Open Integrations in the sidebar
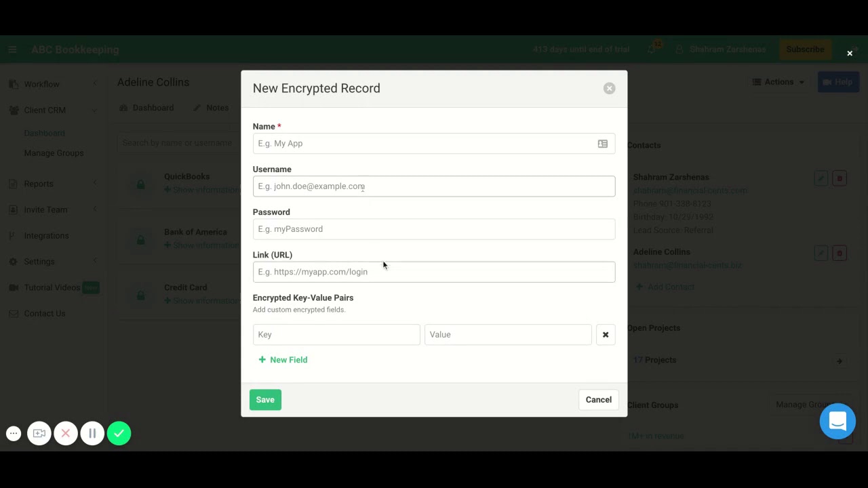Image resolution: width=868 pixels, height=488 pixels. tap(46, 236)
